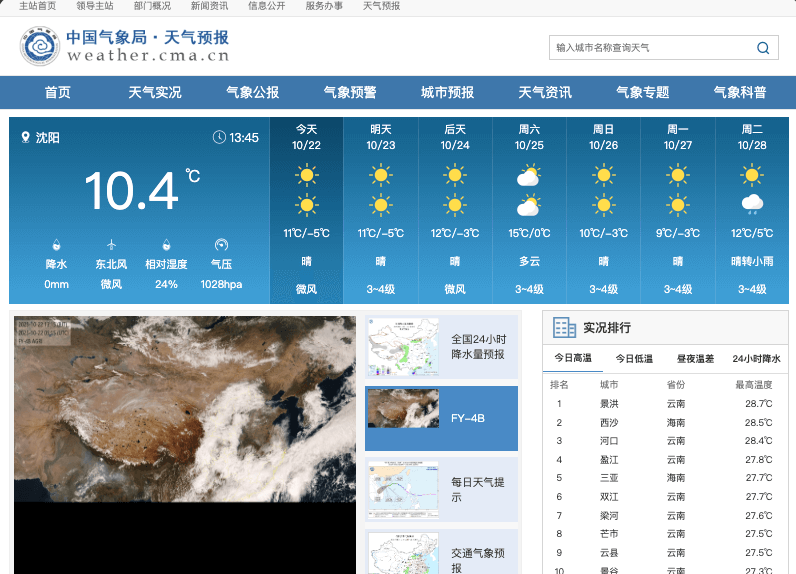796x574 pixels.
Task: Click 三亚 in the ranking list
Action: coord(609,478)
